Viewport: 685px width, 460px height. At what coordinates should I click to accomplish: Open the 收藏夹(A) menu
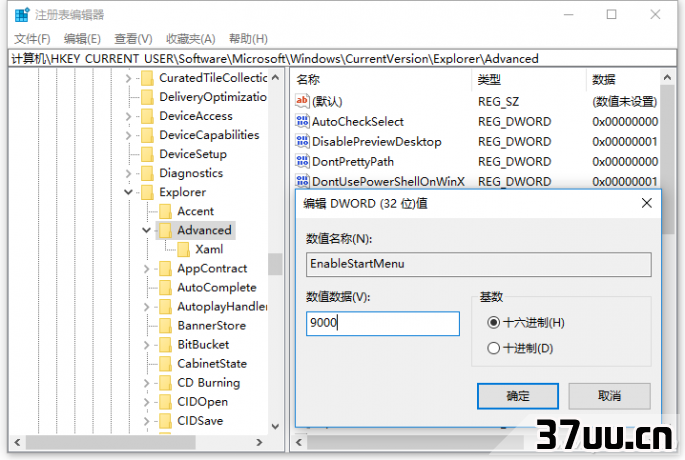190,39
